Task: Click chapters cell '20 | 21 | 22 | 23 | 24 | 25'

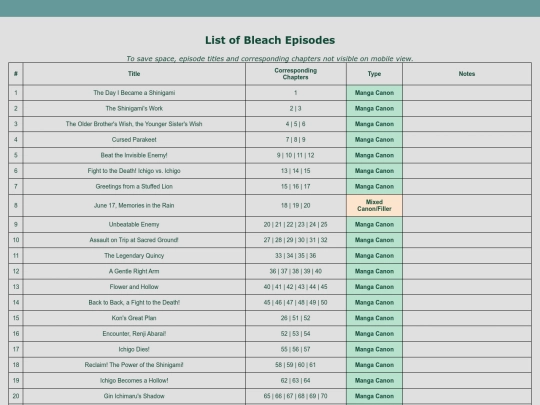Action: [x=295, y=225]
